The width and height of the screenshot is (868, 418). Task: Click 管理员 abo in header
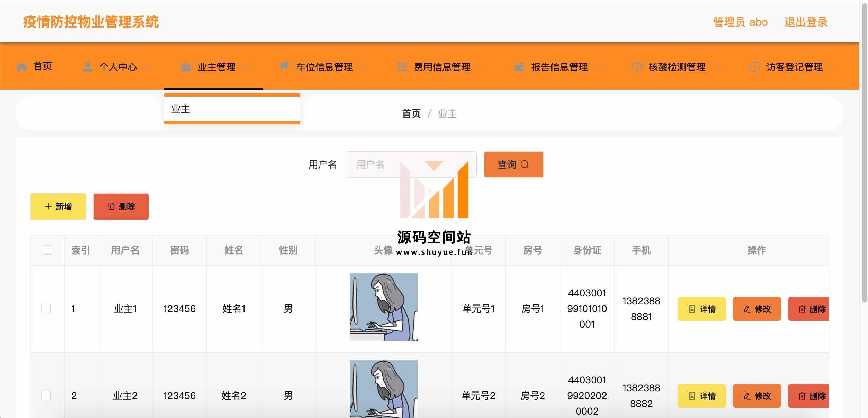[x=740, y=22]
